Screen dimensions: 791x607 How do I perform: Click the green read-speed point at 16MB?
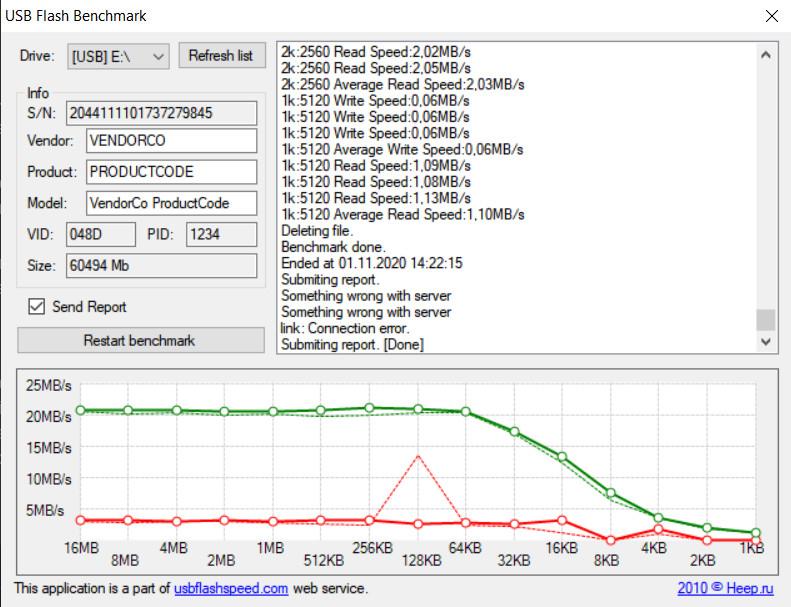81,410
